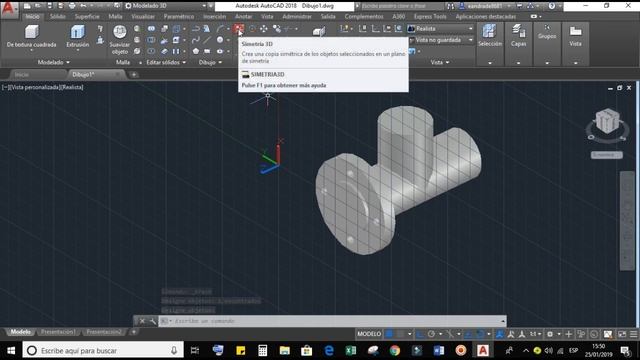This screenshot has width=640, height=360.
Task: Toggle object snap tracking in status bar
Action: coord(469,334)
